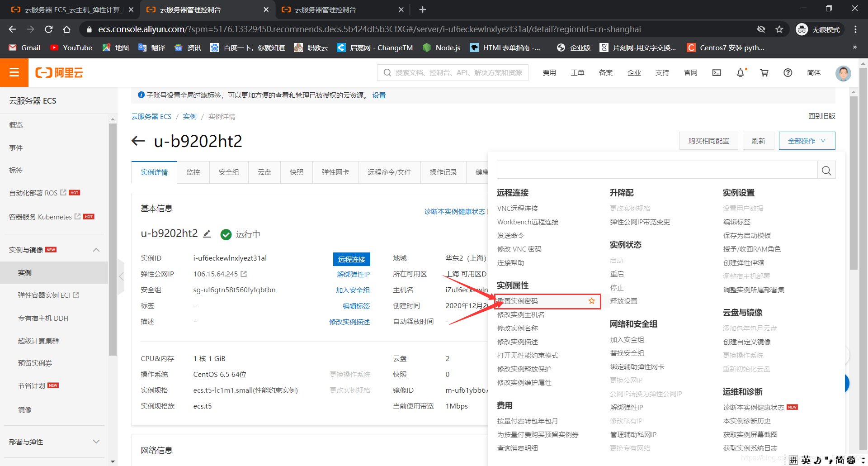868x466 pixels.
Task: Open the shopping cart icon
Action: [x=764, y=72]
